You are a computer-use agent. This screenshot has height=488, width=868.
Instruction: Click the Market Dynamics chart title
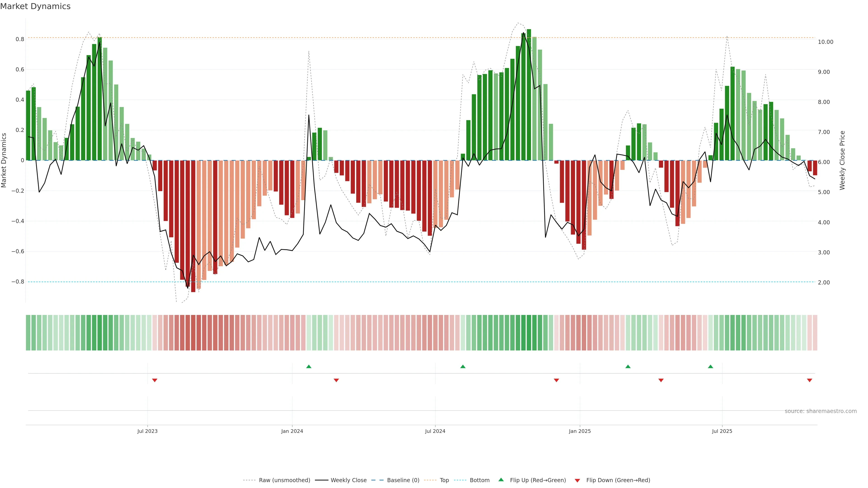click(35, 6)
